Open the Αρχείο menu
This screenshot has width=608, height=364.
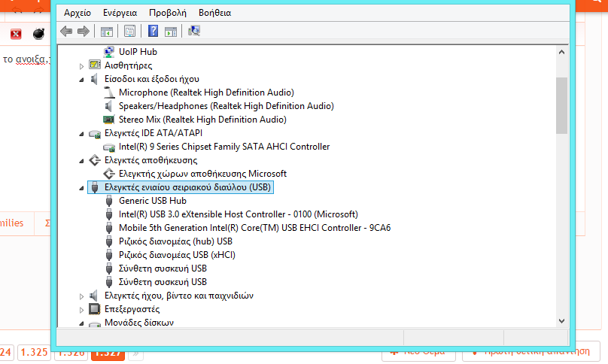click(x=78, y=13)
